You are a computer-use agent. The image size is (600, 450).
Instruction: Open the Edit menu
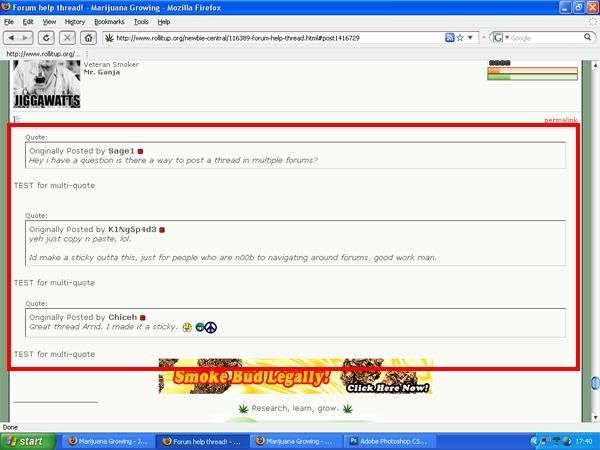click(x=28, y=22)
